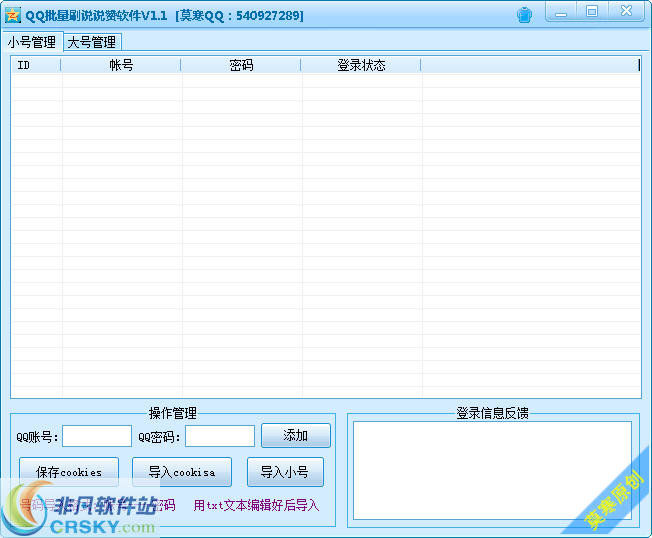Sort by the 帐号 column header
This screenshot has height=538, width=652.
click(x=121, y=65)
